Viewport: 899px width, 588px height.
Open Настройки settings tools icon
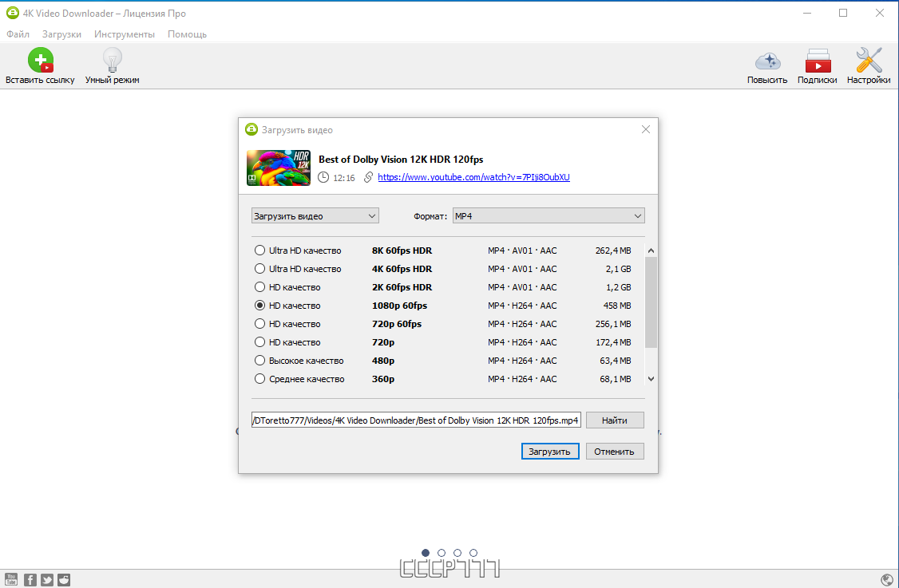[x=869, y=60]
